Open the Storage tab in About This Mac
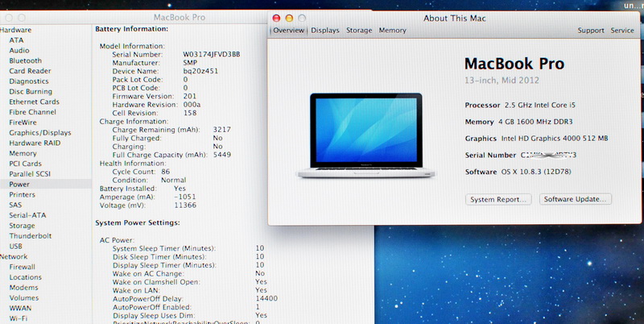The height and width of the screenshot is (324, 644). click(x=359, y=31)
